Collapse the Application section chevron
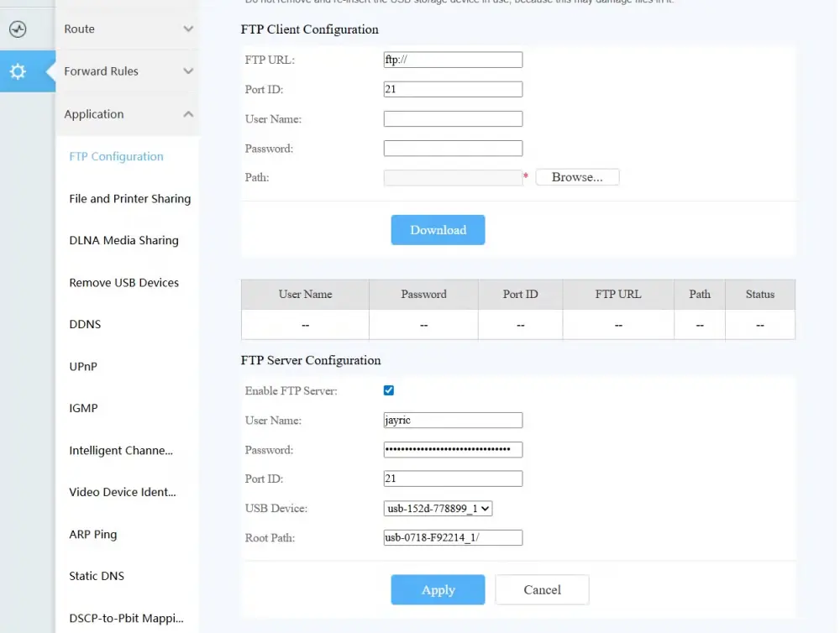 click(x=188, y=114)
